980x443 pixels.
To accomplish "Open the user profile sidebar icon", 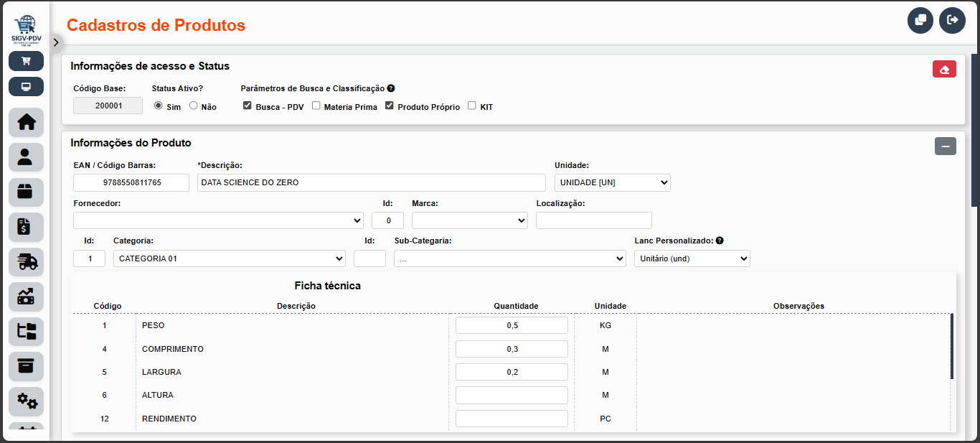I will tap(26, 157).
